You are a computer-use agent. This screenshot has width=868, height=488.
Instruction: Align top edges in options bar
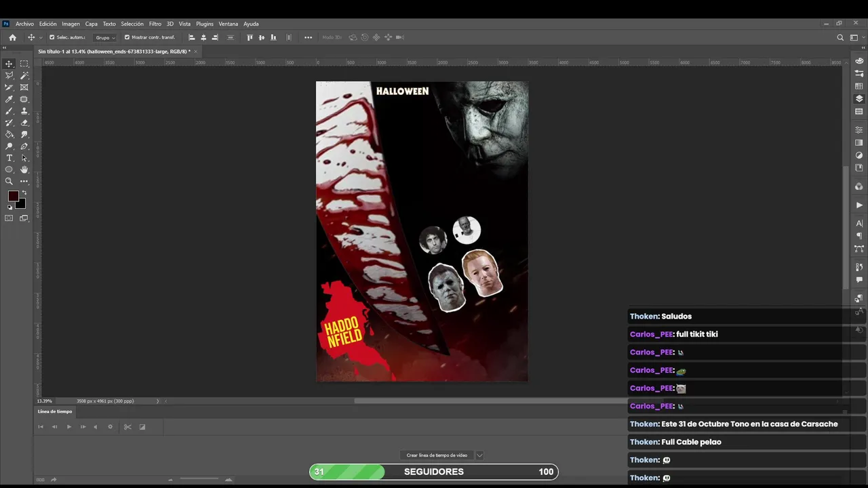pos(250,37)
